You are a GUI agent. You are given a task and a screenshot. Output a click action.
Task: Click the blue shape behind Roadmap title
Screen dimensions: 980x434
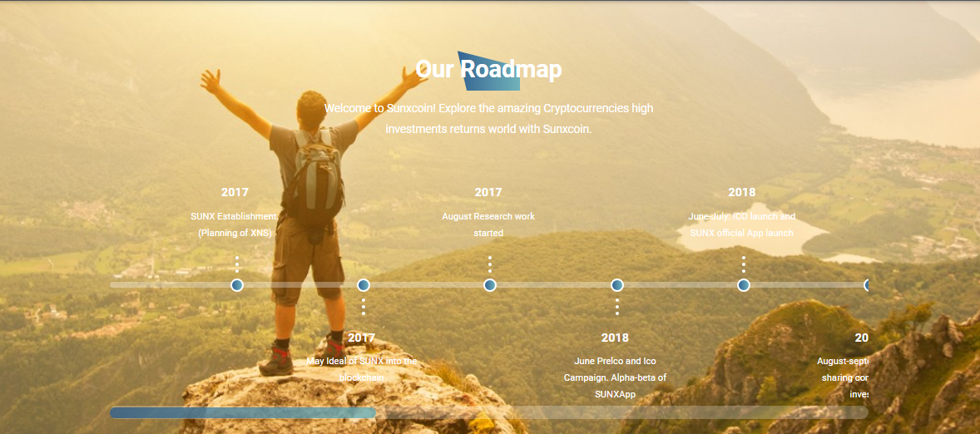point(488,72)
